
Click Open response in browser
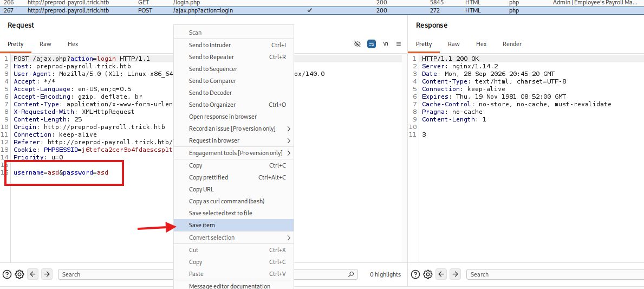[x=233, y=117]
